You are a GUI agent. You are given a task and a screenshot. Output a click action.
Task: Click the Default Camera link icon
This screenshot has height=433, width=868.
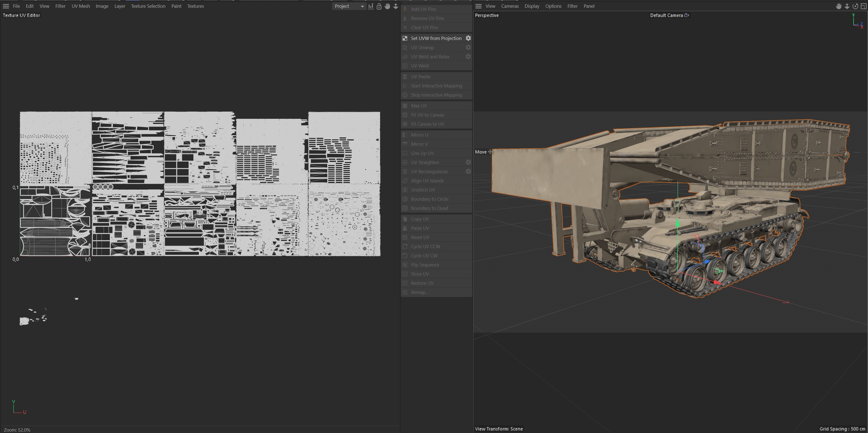pyautogui.click(x=687, y=15)
